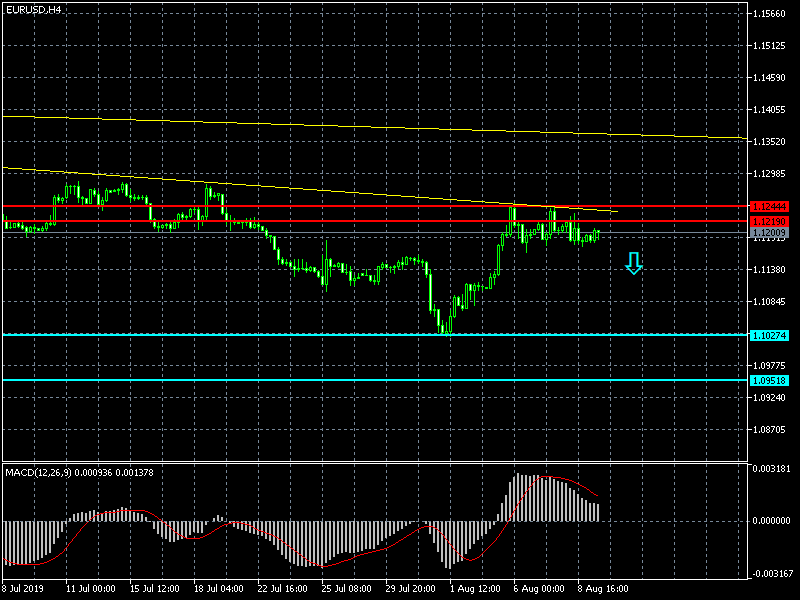
Task: Select the lower cyan horizontal support line
Action: 375,380
